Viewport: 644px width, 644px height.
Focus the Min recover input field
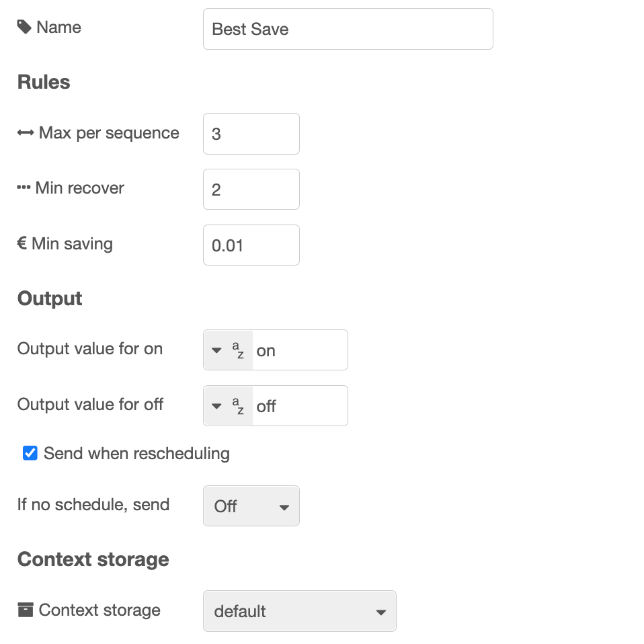tap(251, 190)
